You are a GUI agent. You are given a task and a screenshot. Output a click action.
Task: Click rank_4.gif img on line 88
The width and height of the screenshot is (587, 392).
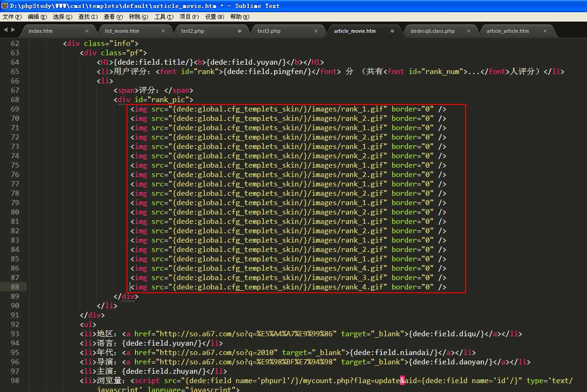click(x=288, y=287)
